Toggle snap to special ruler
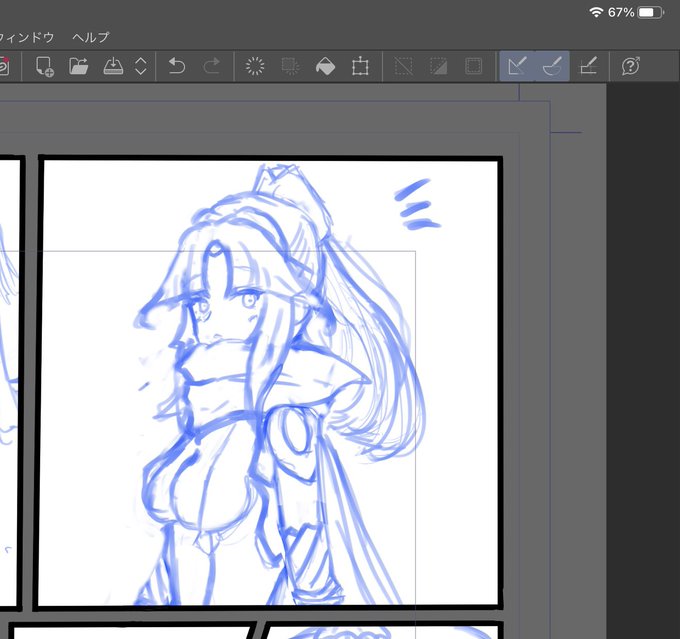 pos(552,66)
